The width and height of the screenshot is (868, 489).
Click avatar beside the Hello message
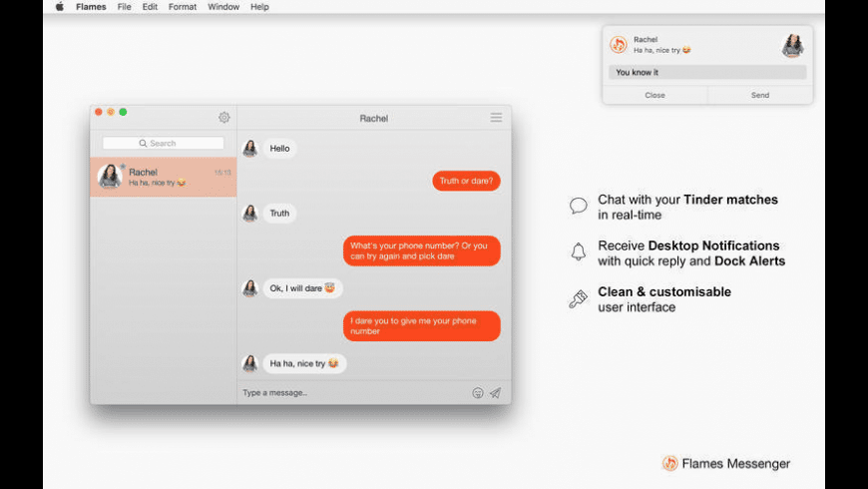(250, 149)
